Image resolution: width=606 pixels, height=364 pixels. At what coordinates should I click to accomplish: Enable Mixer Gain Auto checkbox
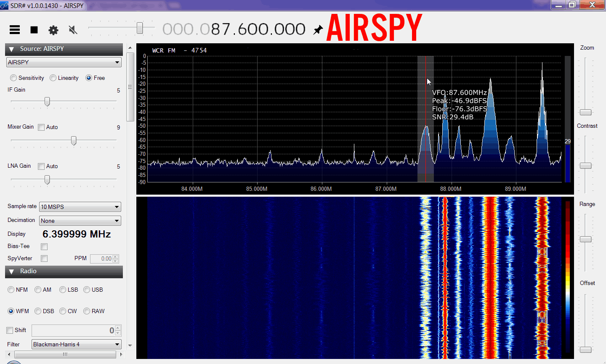tap(41, 127)
